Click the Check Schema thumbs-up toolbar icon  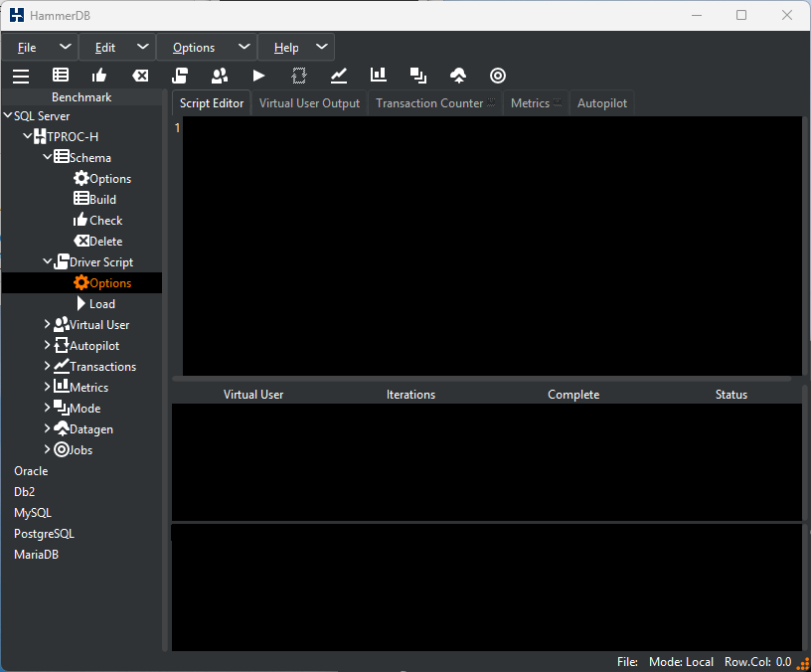(x=99, y=76)
